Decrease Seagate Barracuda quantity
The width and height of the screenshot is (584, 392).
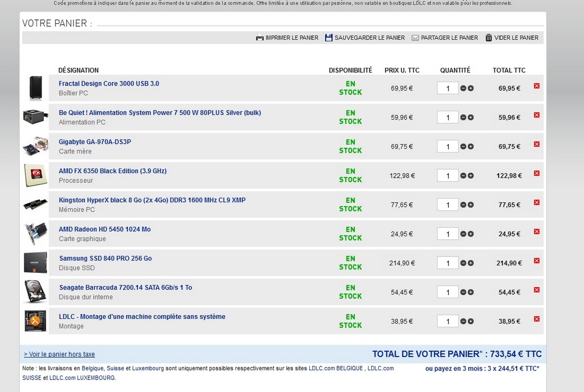pyautogui.click(x=463, y=292)
